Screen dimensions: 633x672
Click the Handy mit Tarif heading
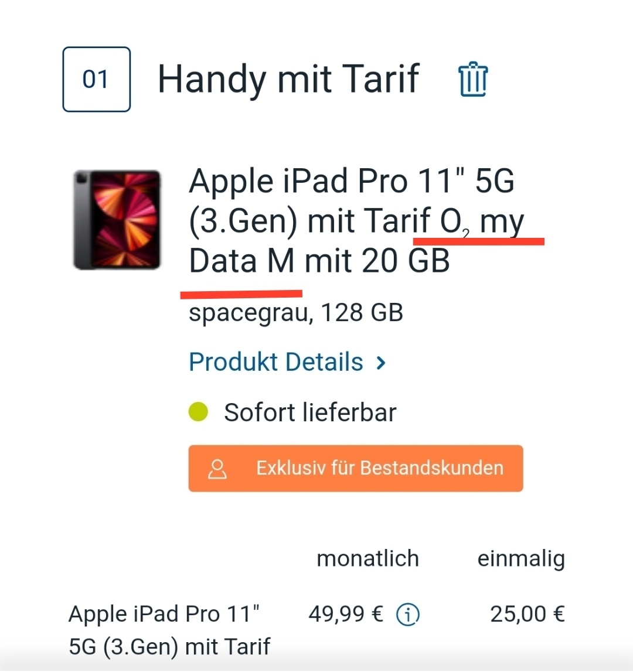click(288, 79)
